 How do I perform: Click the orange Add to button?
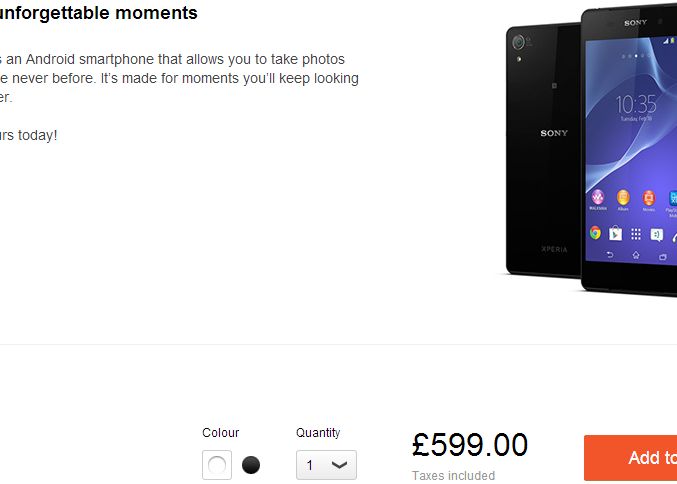[631, 458]
